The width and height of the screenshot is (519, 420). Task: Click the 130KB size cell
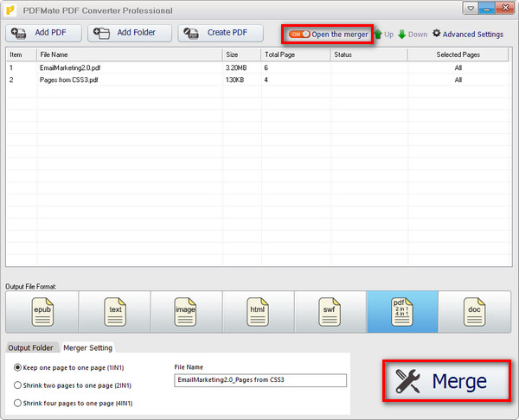[x=234, y=80]
